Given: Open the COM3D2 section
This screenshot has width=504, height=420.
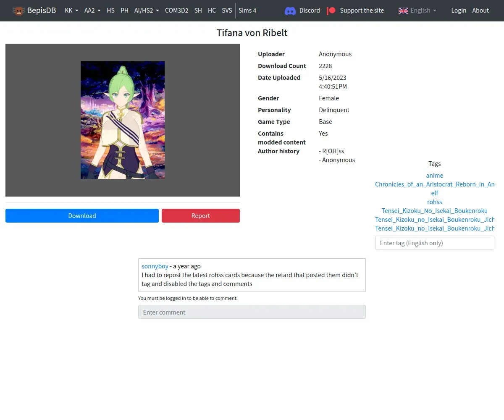Looking at the screenshot, I should tap(176, 10).
